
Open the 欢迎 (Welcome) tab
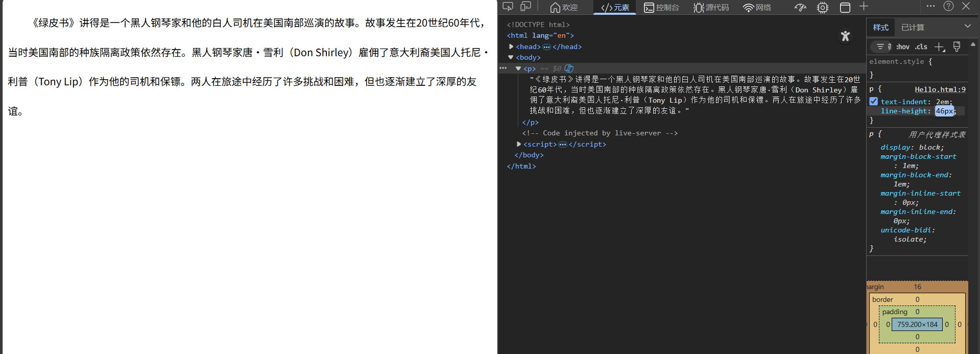coord(564,7)
